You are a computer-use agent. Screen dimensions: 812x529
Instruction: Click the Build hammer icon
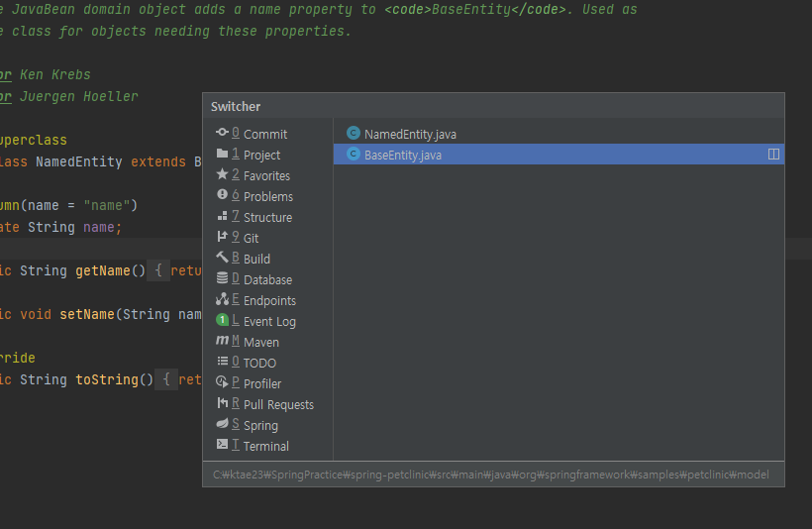[x=222, y=258]
